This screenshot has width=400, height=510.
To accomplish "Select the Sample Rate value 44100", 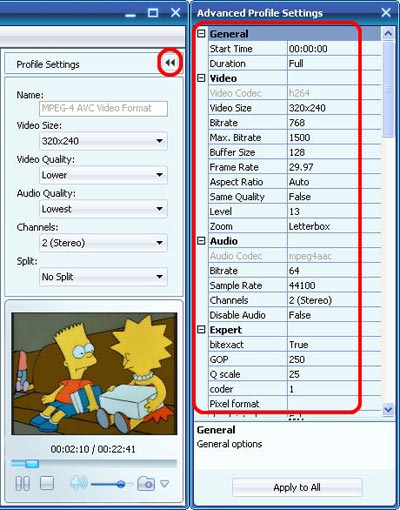I will (x=334, y=285).
